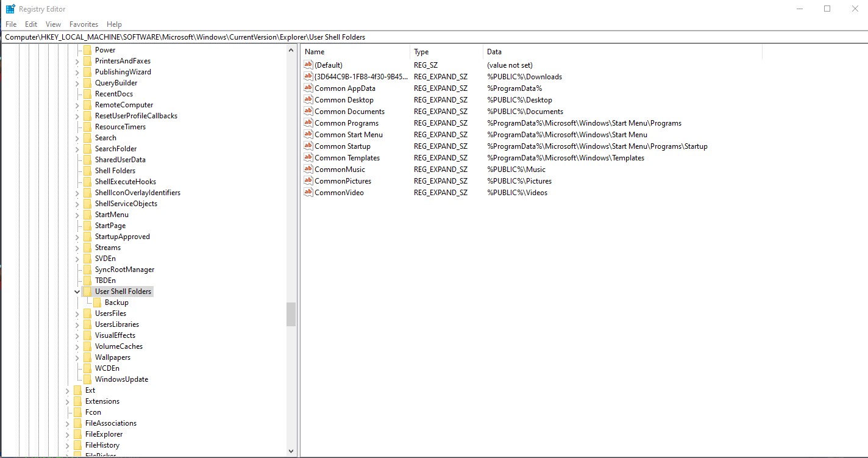Click the SharedUserData folder icon
868x458 pixels.
tap(87, 160)
